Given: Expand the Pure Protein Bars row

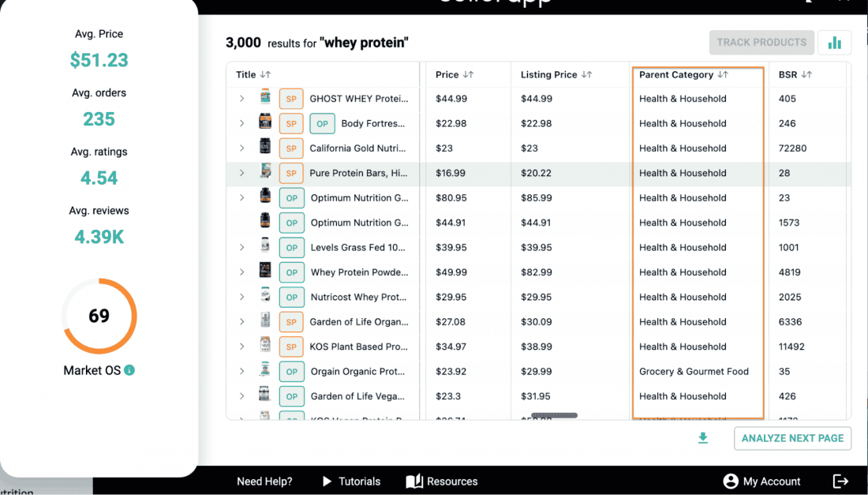Looking at the screenshot, I should [x=242, y=173].
